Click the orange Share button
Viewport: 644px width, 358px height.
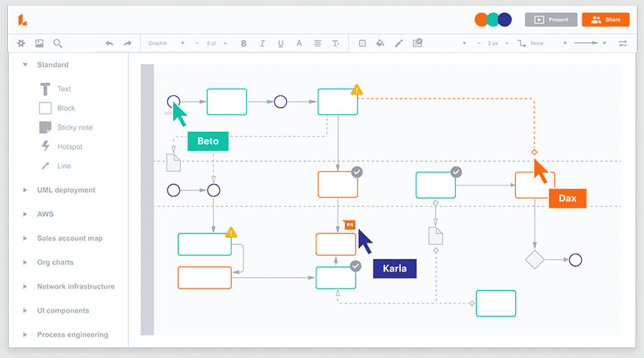coord(605,19)
